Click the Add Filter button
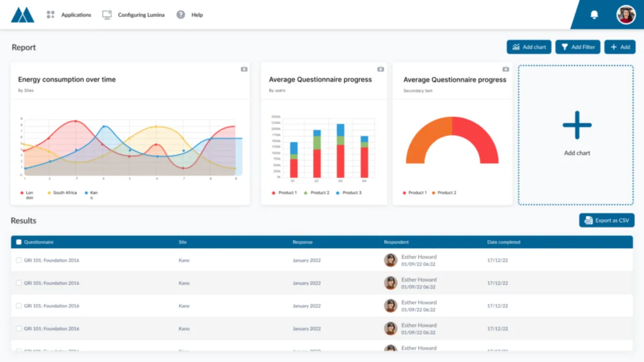644x362 pixels. 577,47
